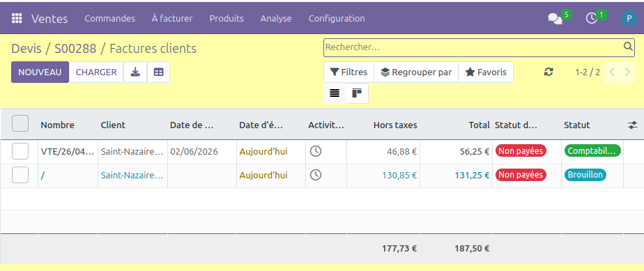Viewport: 644px width, 271px height.
Task: Click the spreadsheet insert icon button
Action: 158,72
